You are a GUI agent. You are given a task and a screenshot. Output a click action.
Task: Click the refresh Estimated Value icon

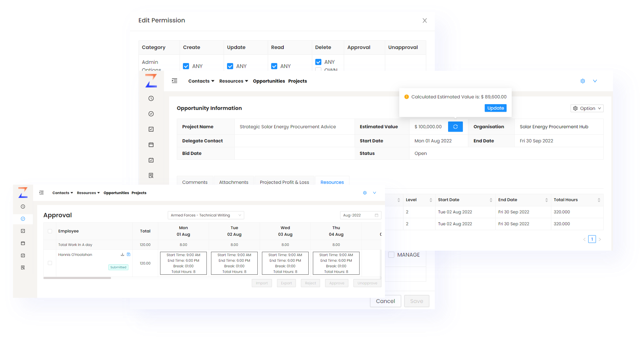[x=455, y=127]
